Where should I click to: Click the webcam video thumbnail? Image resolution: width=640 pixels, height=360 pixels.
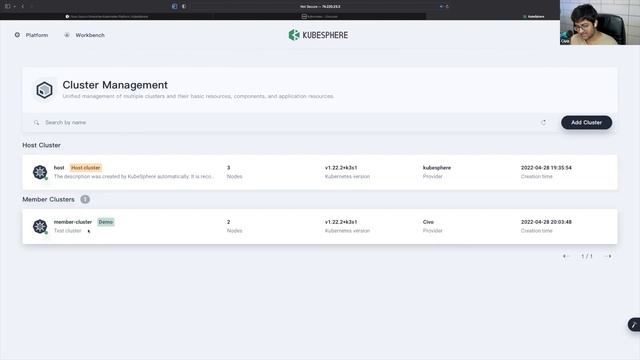point(600,22)
